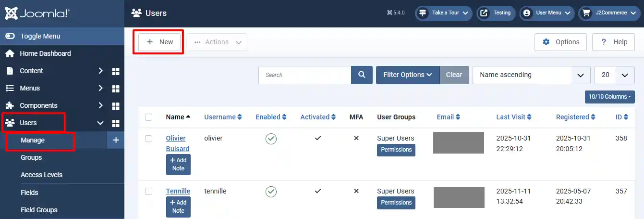This screenshot has height=219, width=644.
Task: Expand Filter Options
Action: coord(408,75)
